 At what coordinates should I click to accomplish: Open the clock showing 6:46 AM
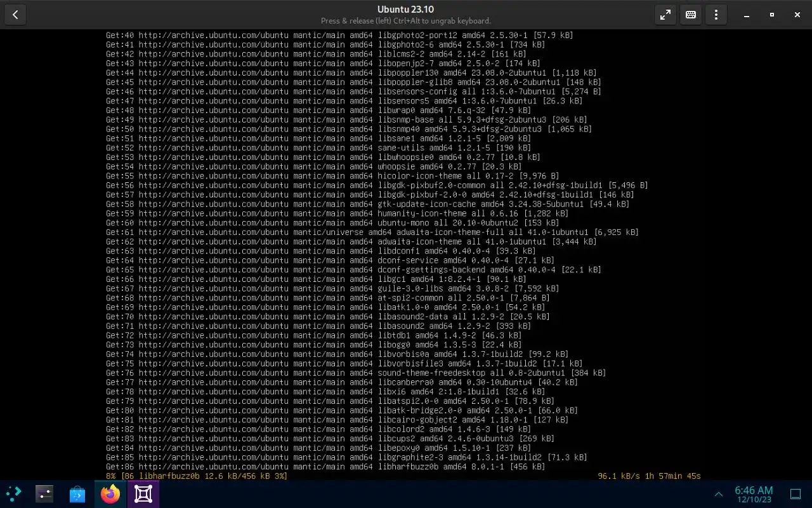tap(754, 494)
